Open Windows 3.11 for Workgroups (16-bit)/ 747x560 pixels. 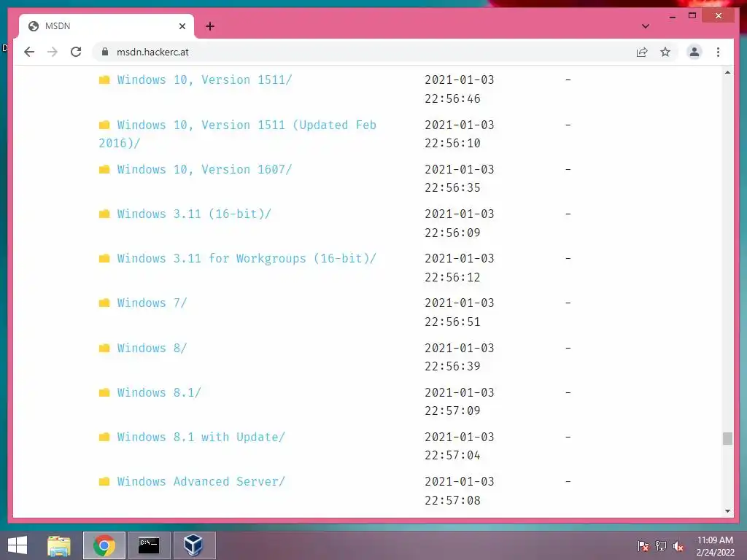(247, 259)
